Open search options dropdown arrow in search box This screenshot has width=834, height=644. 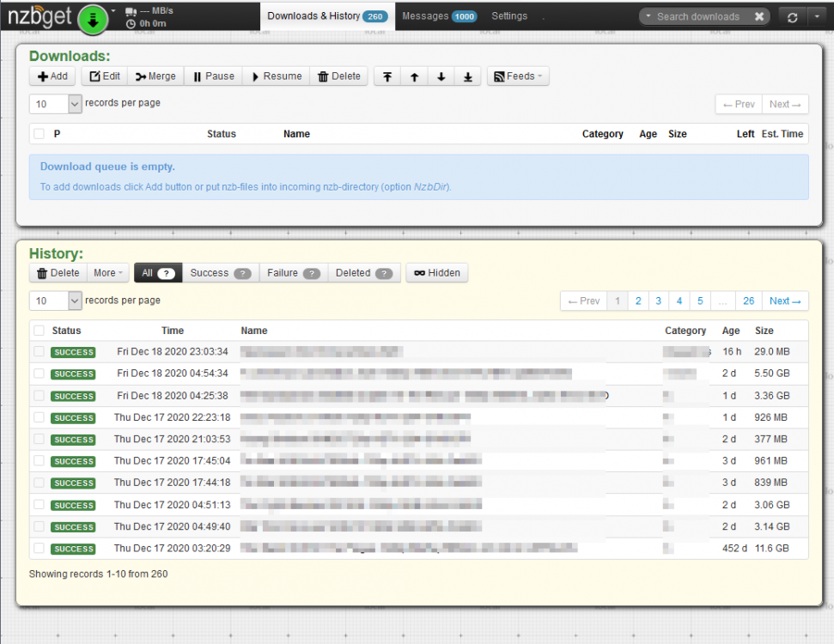tap(648, 16)
